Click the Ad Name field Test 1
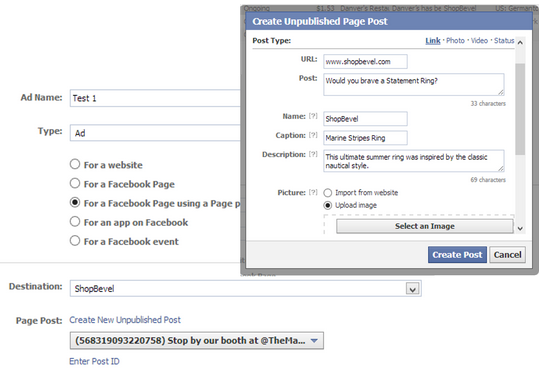The width and height of the screenshot is (545, 371). coord(155,98)
